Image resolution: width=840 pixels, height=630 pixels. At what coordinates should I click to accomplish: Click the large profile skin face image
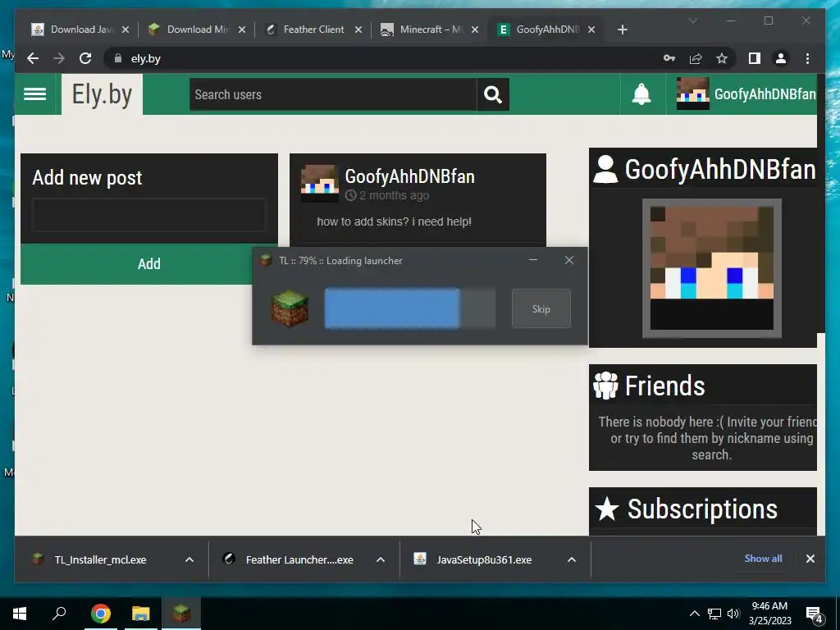click(x=711, y=268)
